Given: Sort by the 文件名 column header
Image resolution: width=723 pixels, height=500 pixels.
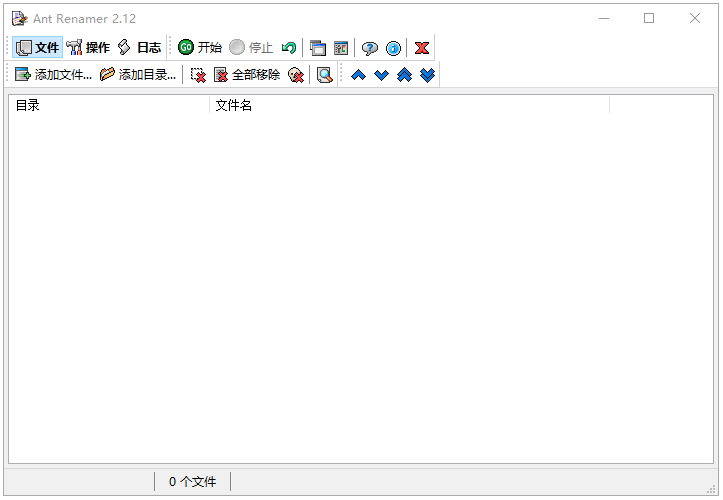Looking at the screenshot, I should point(409,105).
